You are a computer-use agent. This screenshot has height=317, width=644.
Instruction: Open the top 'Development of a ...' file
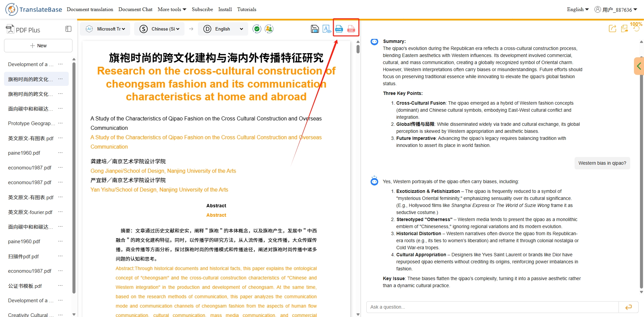31,64
